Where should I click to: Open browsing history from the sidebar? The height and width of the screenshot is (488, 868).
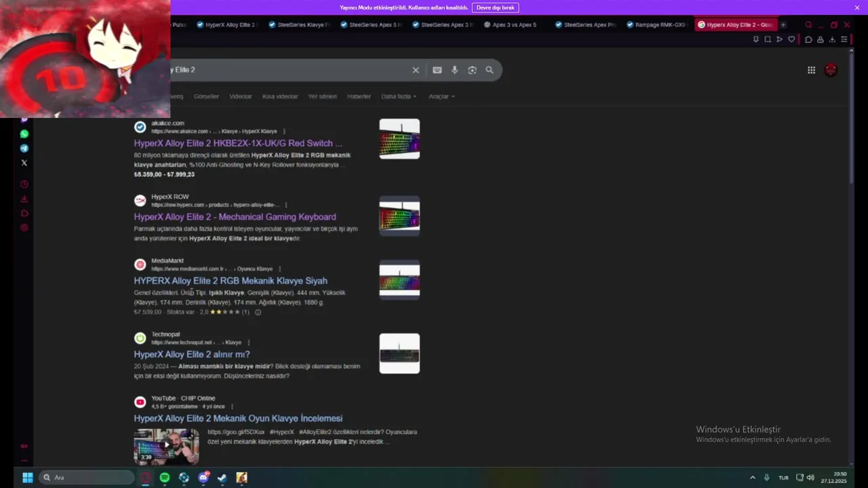[24, 184]
